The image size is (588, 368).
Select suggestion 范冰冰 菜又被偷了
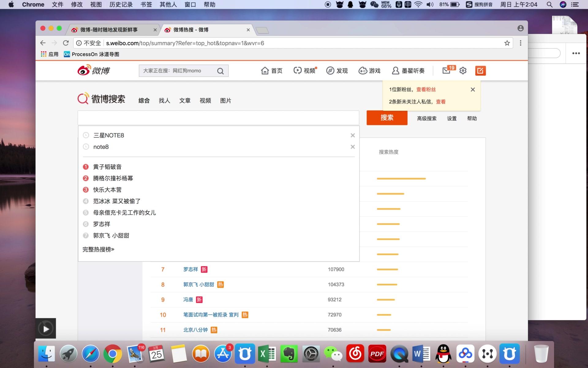coord(117,201)
